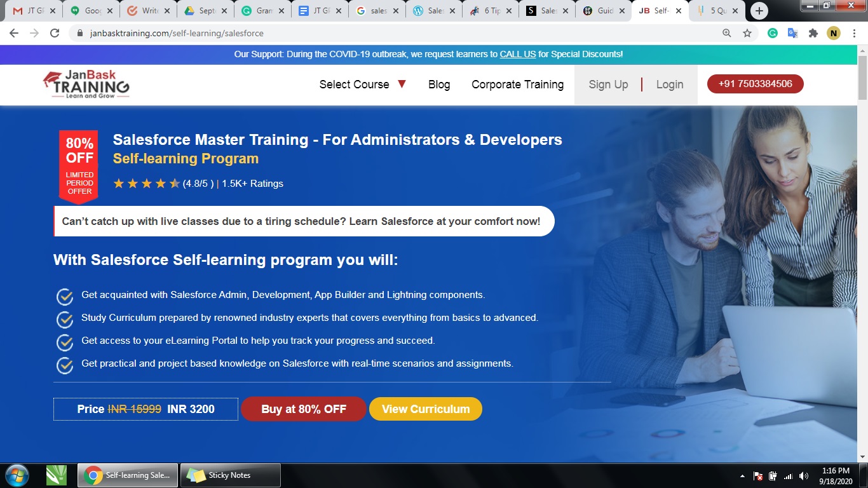Click the red Select Course arrow
The height and width of the screenshot is (488, 868).
point(402,84)
